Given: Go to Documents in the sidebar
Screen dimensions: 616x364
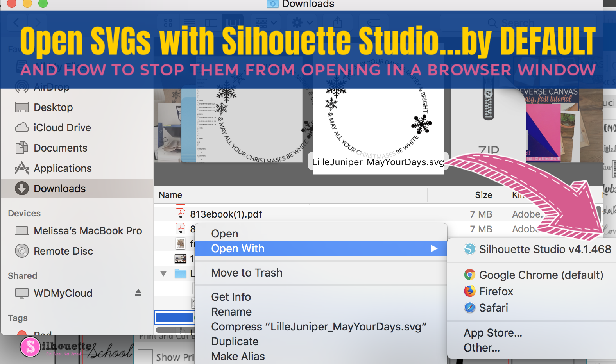Looking at the screenshot, I should 51,148.
